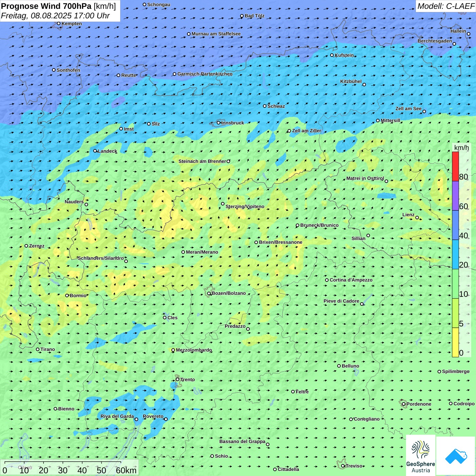The image size is (476, 476).
Task: Click the Modell: C-LAEF label
Action: [445, 6]
